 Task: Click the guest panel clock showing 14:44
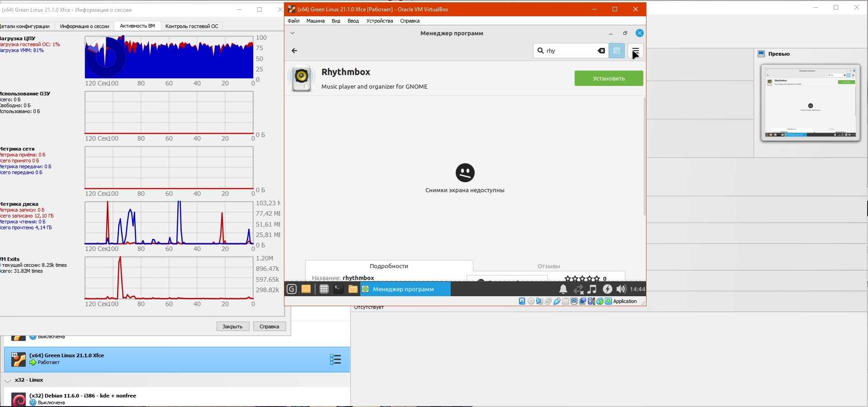tap(637, 289)
